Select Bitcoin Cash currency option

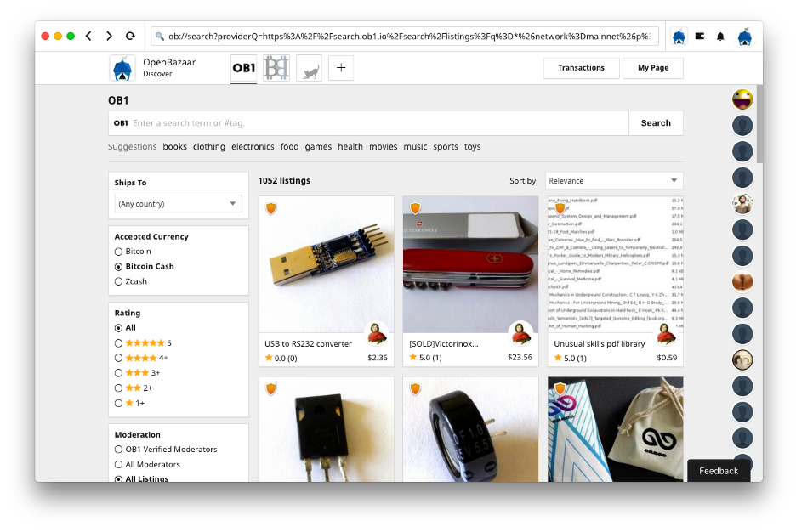119,267
